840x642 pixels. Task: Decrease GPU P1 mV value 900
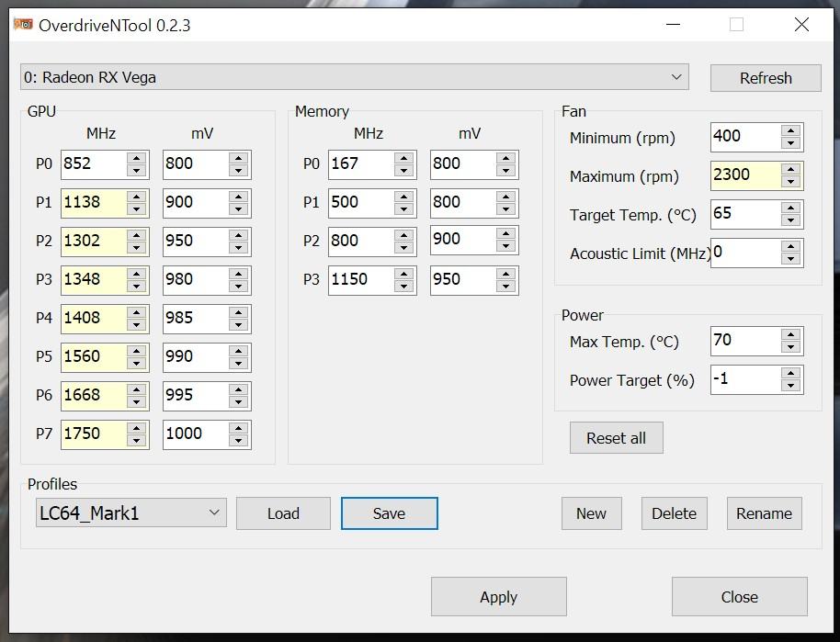click(x=238, y=209)
